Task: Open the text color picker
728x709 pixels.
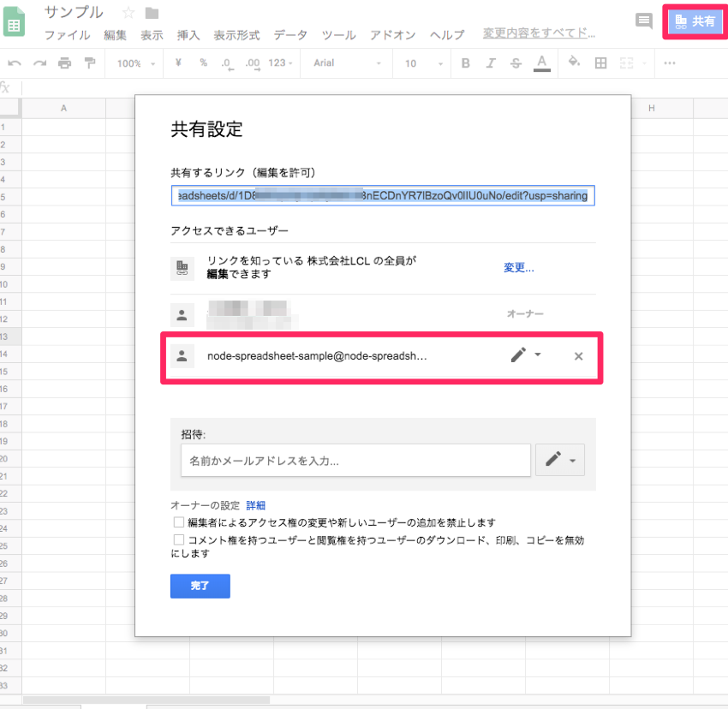Action: 541,63
